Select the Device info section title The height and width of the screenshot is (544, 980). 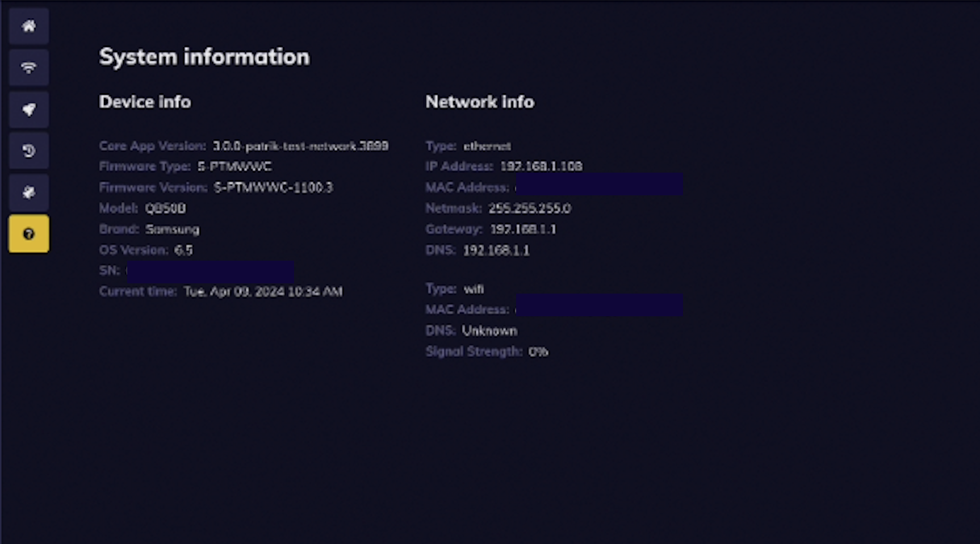click(x=145, y=102)
